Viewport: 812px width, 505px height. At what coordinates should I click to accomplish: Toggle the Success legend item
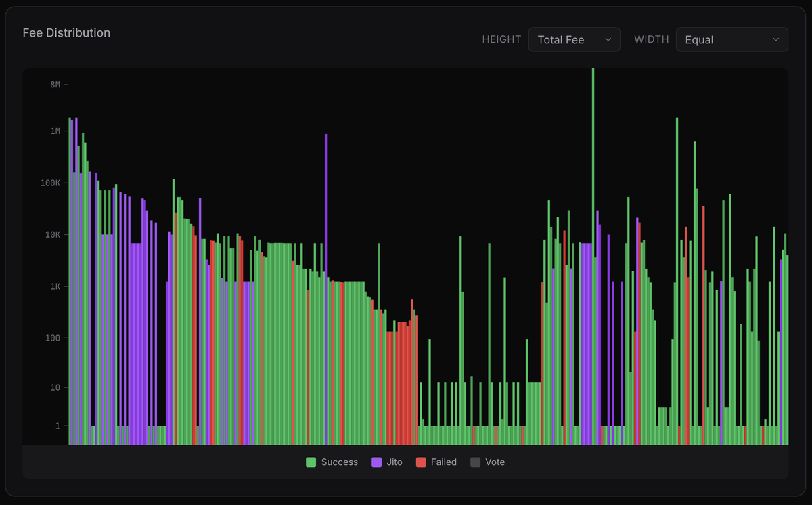[332, 462]
